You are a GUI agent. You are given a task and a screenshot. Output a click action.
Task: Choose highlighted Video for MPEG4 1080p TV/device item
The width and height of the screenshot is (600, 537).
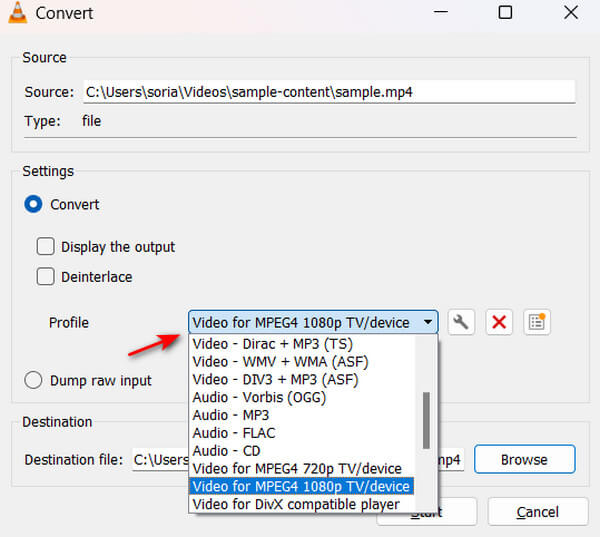(302, 486)
